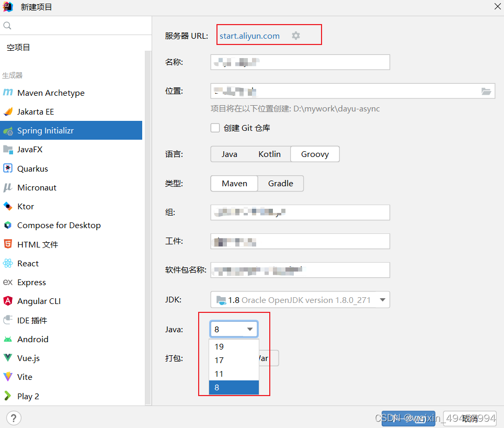Click the Vue.js logo icon
This screenshot has width=504, height=428.
pos(8,358)
